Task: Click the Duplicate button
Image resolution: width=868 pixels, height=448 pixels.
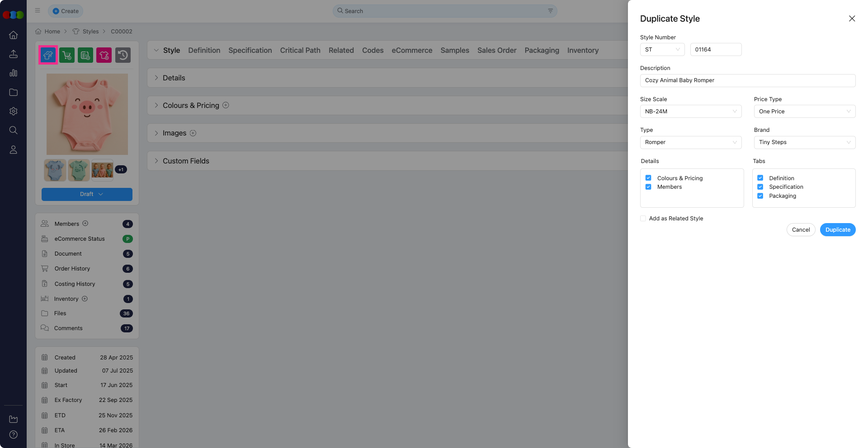Action: pos(837,230)
